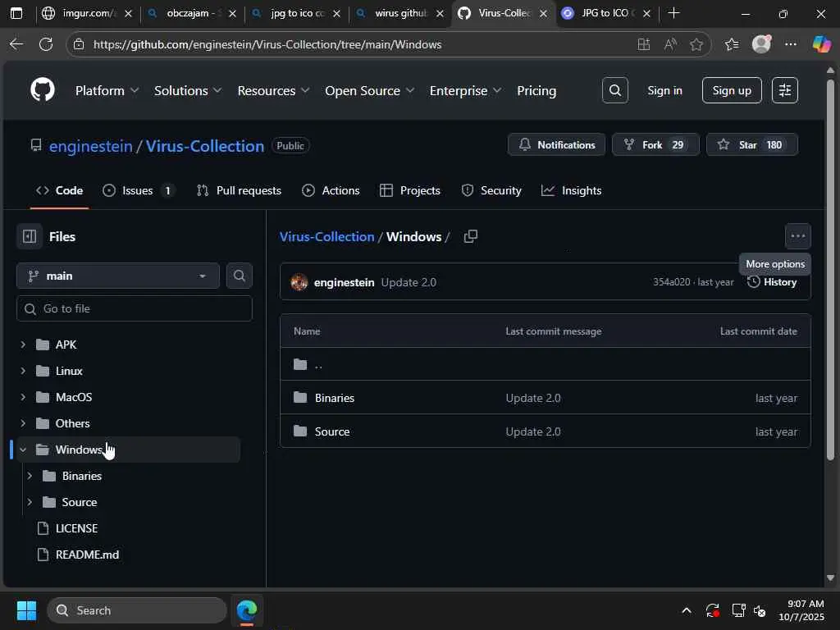The image size is (840, 630).
Task: Open the Binaries folder in file table
Action: tap(335, 398)
